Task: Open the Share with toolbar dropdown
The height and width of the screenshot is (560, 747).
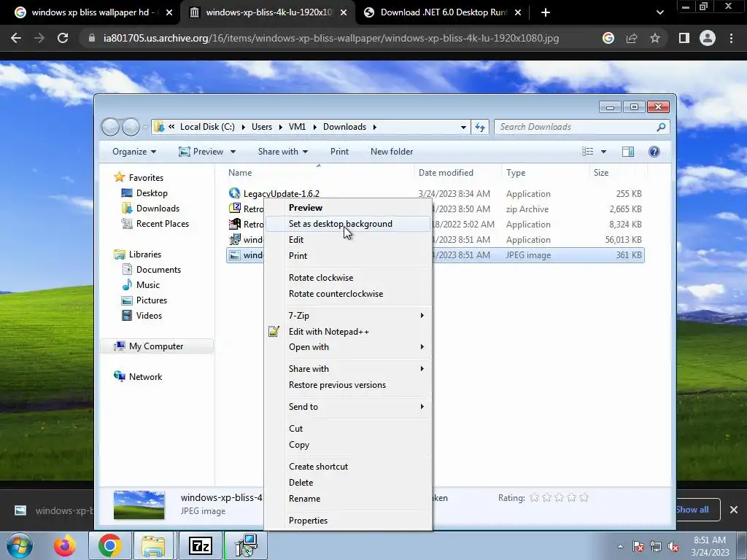Action: coord(283,152)
